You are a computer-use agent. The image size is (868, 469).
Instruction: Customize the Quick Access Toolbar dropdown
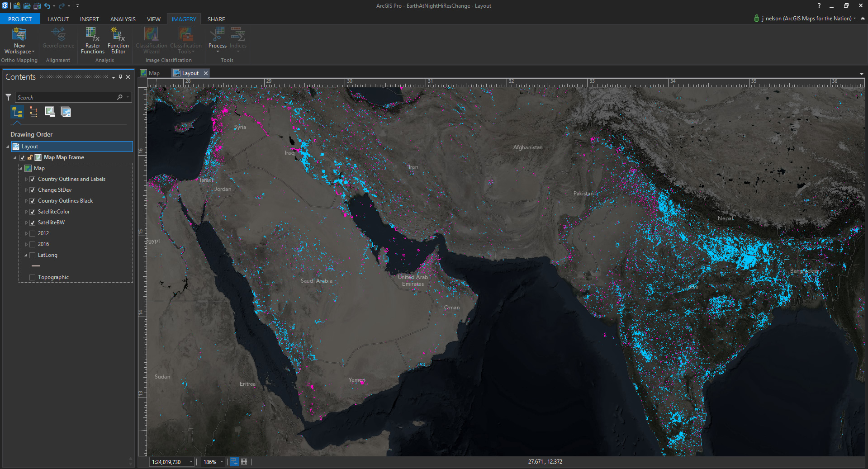tap(77, 6)
